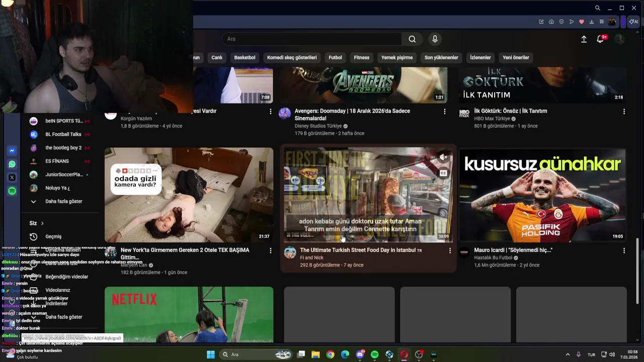Open Spotify in Opera sidebar
Screen dimensions: 644x362
12,191
